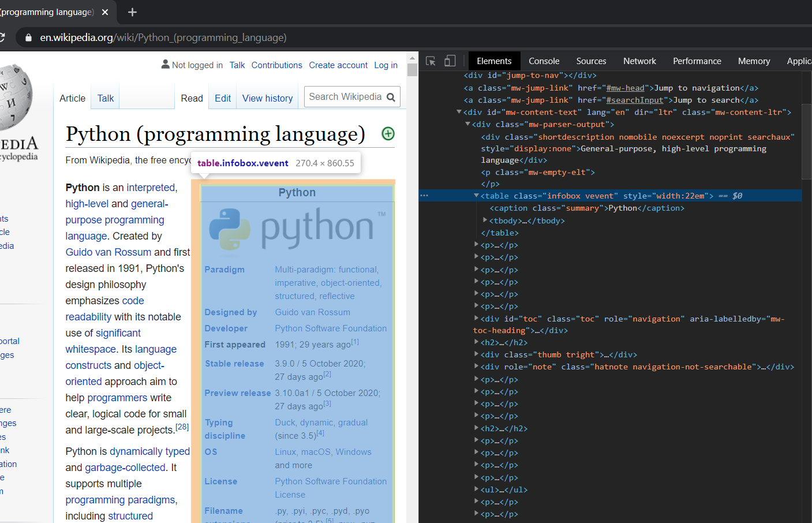Open the View history page tab
The width and height of the screenshot is (812, 523).
tap(267, 99)
